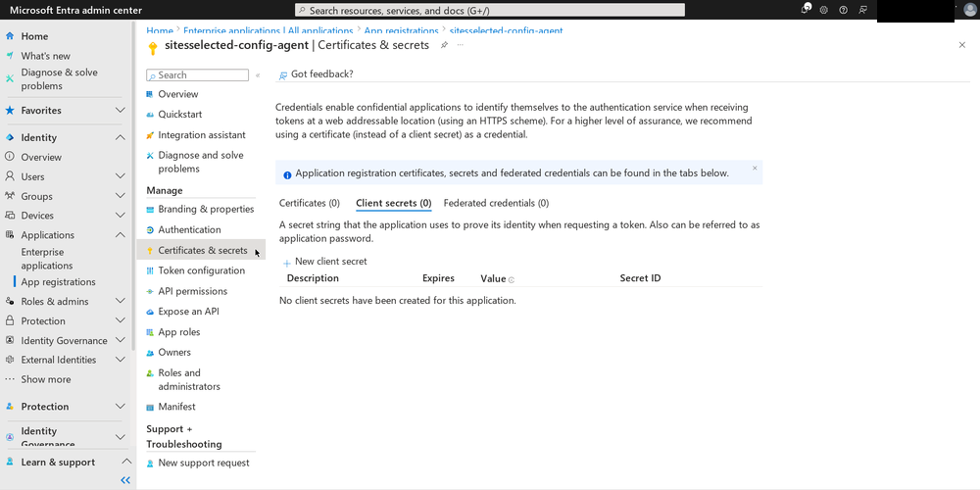Click the sidebar vertical scrollbar
Screen dimensions: 980x490
click(x=133, y=187)
